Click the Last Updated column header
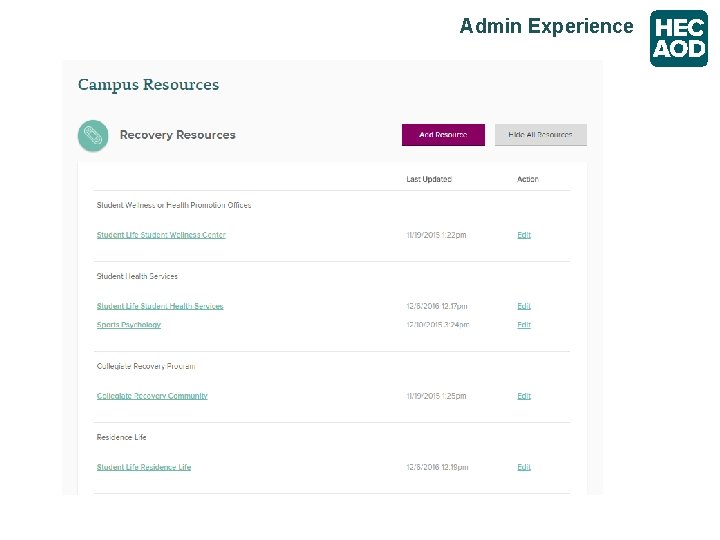720x540 pixels. pyautogui.click(x=429, y=179)
